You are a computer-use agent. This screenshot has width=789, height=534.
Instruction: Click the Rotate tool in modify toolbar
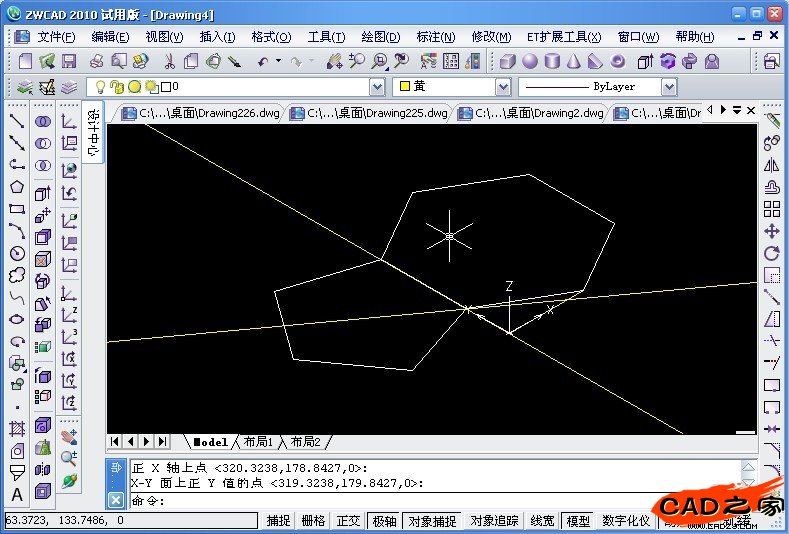coord(771,253)
